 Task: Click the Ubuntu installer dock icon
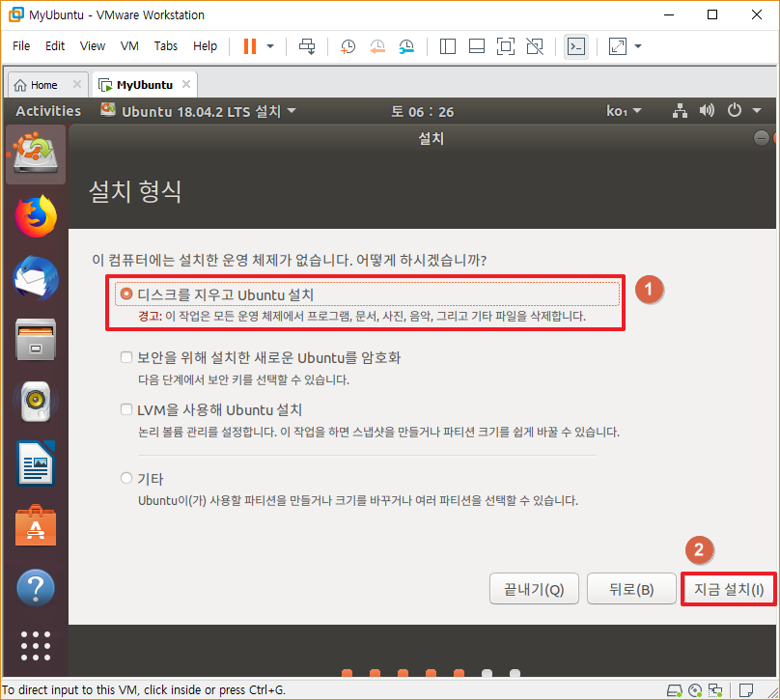point(36,154)
